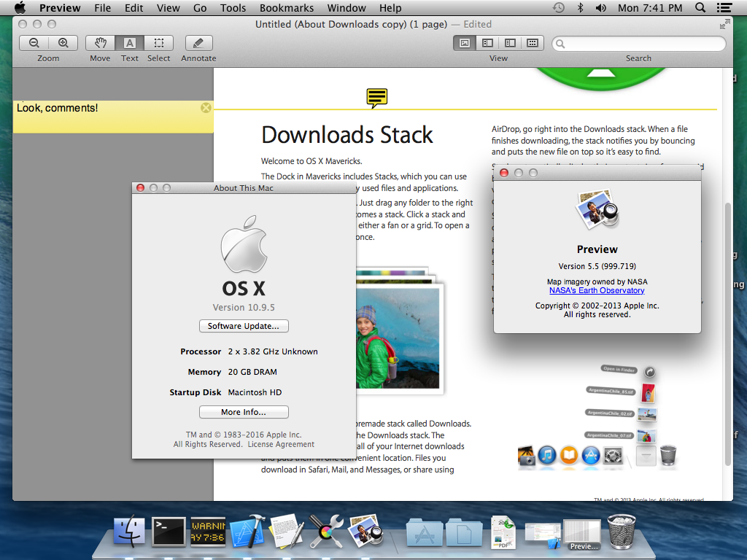Close the About This Mac window

(x=141, y=187)
